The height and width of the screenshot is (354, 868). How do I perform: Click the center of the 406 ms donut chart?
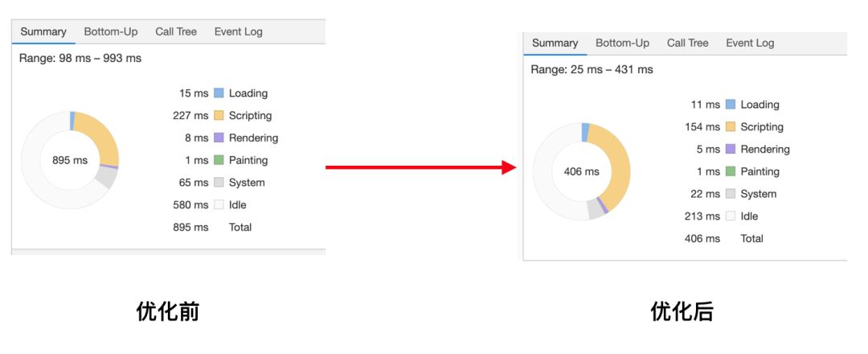coord(581,171)
